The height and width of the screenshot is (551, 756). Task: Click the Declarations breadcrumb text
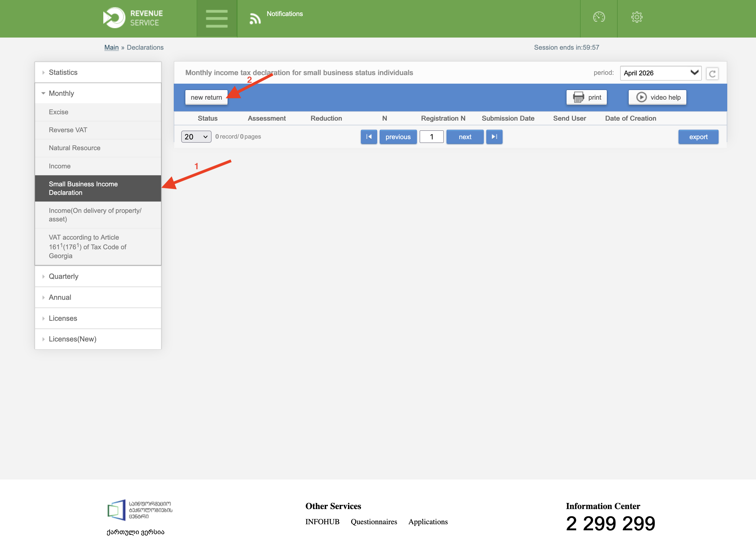point(145,47)
